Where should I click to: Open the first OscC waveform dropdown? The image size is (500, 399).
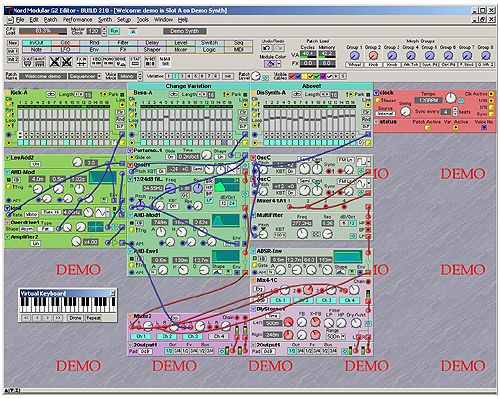368,162
